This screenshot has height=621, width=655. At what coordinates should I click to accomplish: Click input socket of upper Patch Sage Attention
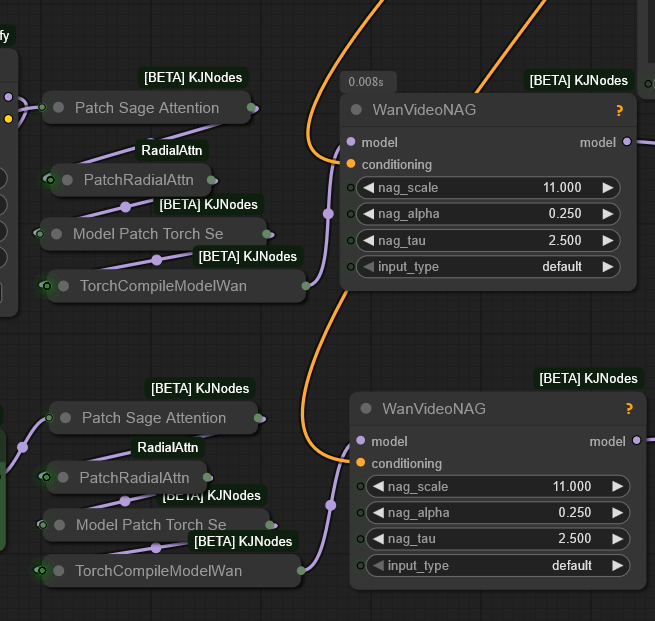(42, 107)
